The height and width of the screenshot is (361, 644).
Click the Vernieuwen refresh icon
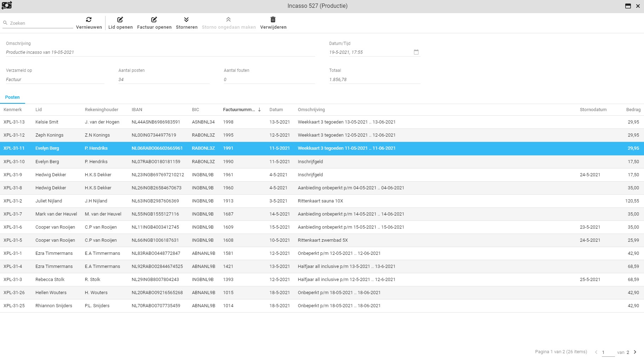pyautogui.click(x=89, y=19)
